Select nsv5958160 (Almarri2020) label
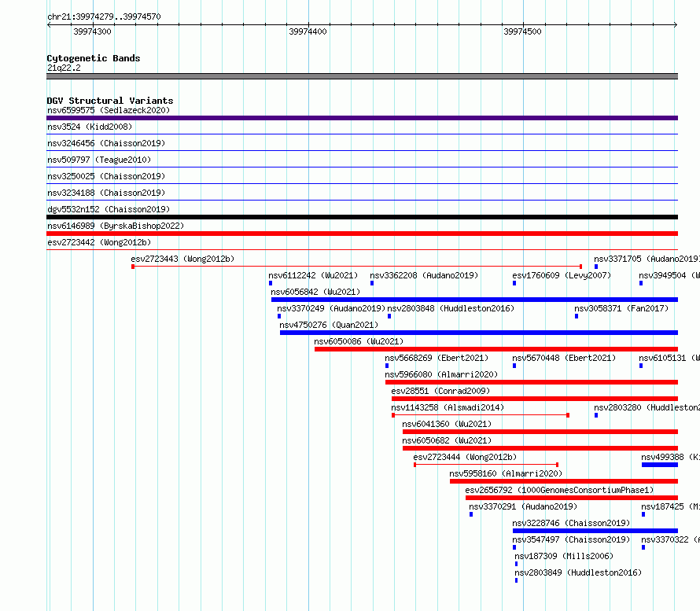Screen dimensions: 700x611 tap(506, 473)
